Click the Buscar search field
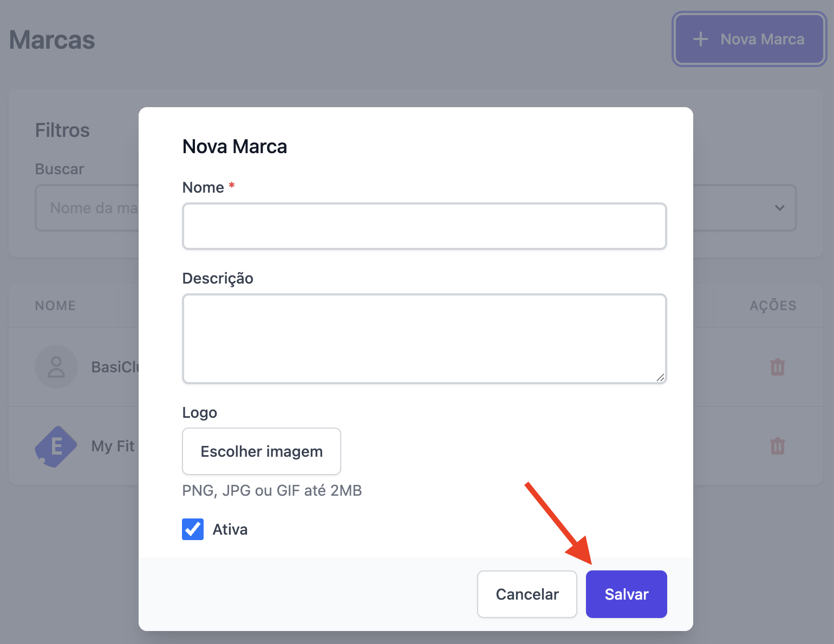 click(88, 208)
